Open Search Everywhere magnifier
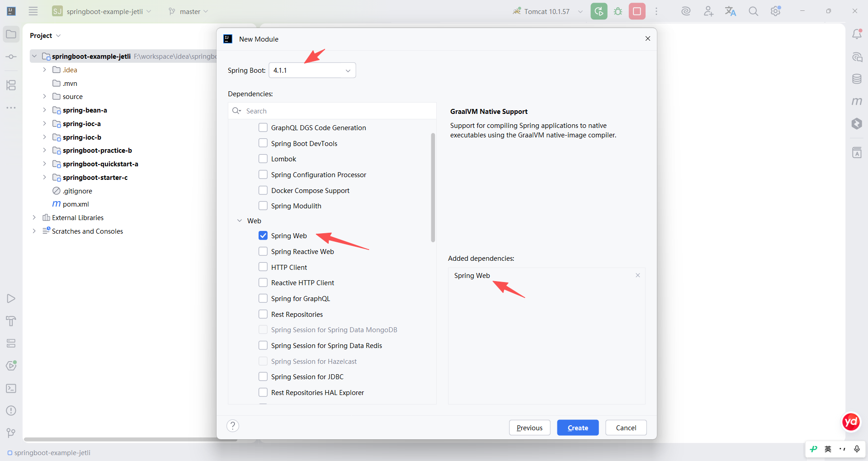 (753, 11)
